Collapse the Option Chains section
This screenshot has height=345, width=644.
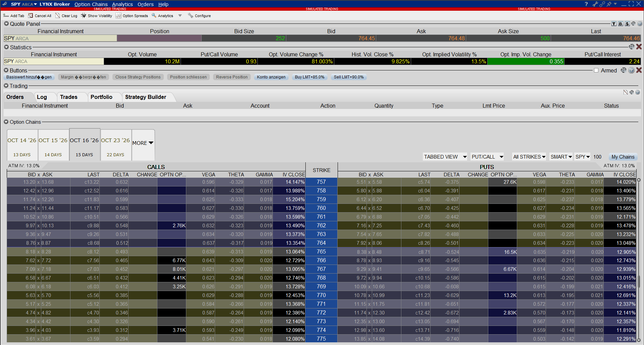6,122
